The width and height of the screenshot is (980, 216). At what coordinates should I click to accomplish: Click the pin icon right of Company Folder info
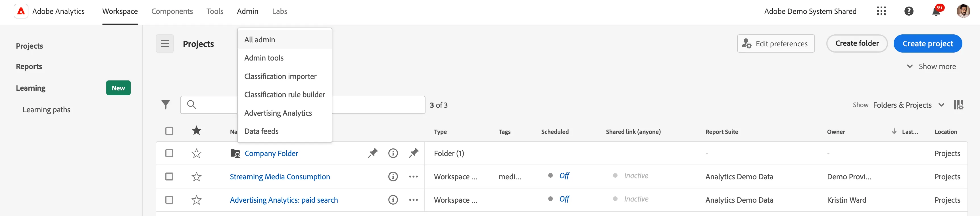click(x=414, y=153)
